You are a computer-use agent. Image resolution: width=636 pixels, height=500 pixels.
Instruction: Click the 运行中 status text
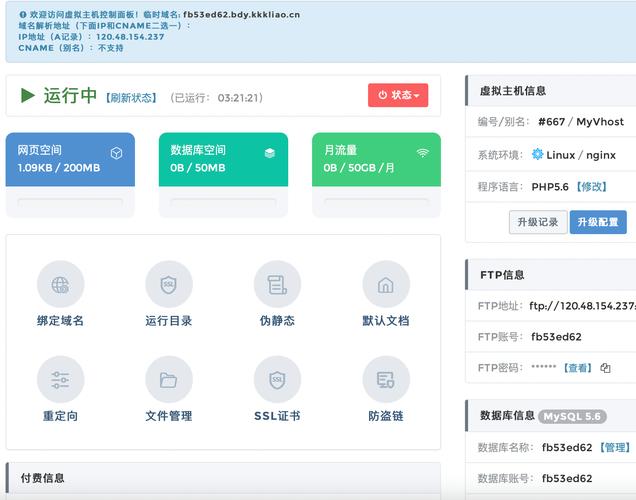pos(70,96)
